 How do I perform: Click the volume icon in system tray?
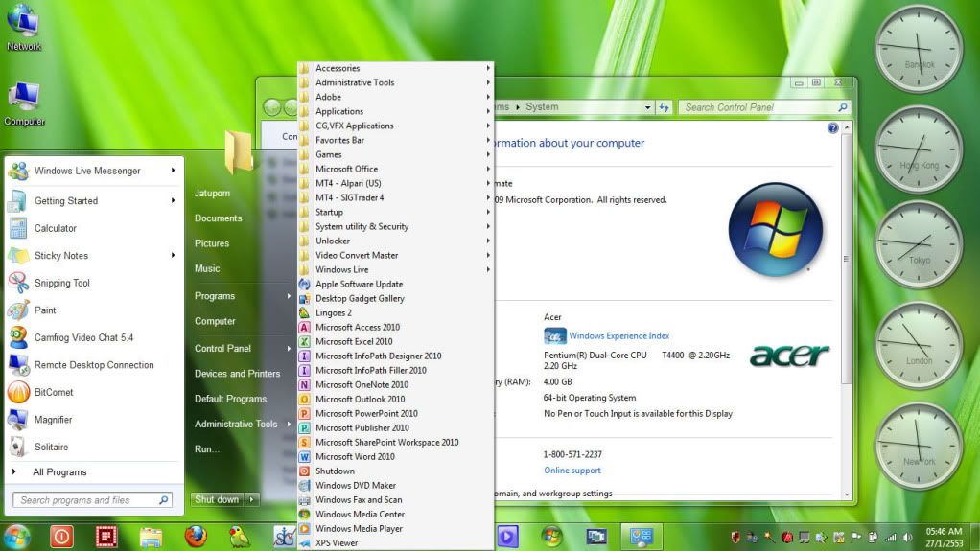(x=907, y=538)
